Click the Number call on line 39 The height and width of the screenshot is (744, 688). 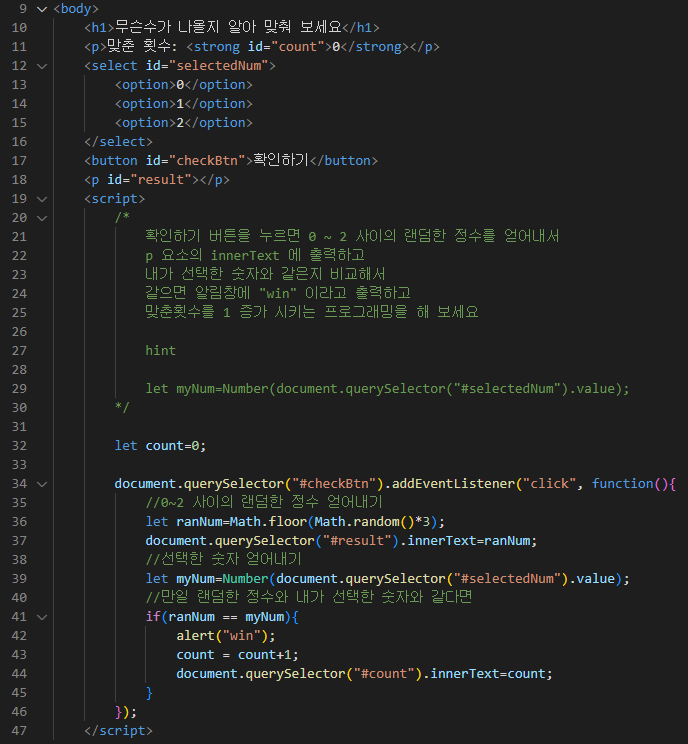(245, 578)
